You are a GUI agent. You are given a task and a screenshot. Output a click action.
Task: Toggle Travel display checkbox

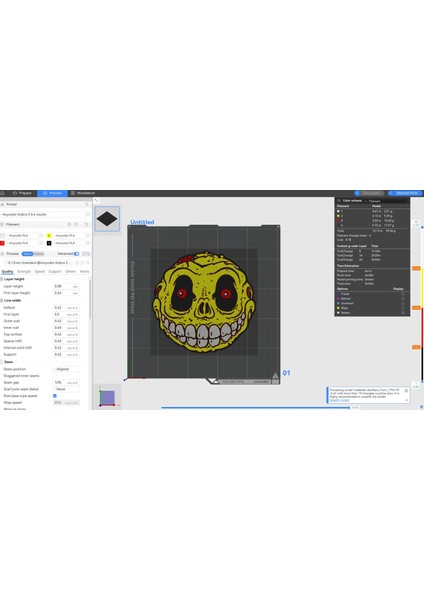(403, 294)
